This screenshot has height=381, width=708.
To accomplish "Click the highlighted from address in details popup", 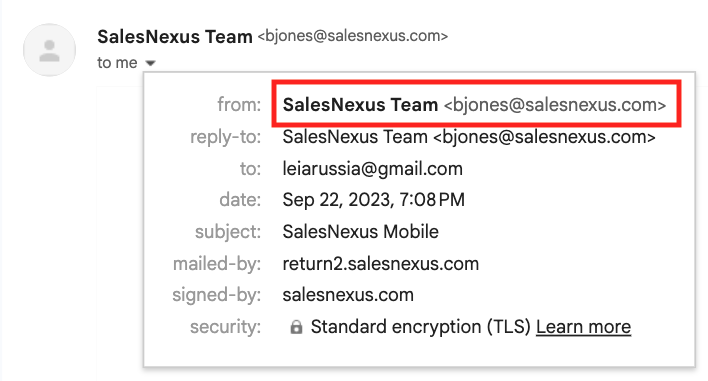I will click(x=474, y=105).
